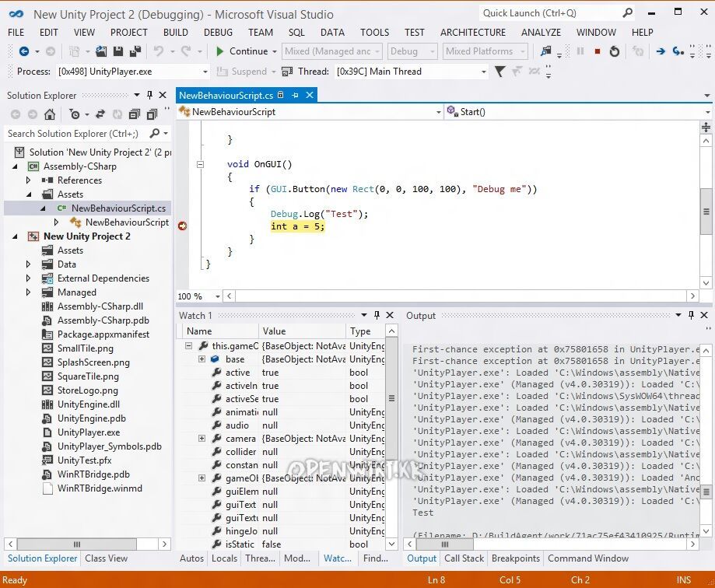Close the Watch 1 panel
Screen dimensions: 715x588
click(x=390, y=315)
